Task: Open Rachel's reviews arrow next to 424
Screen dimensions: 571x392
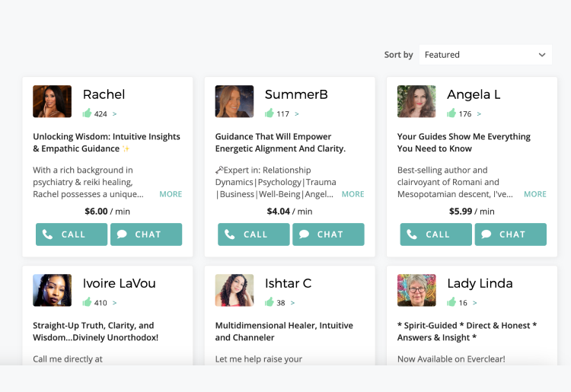Action: coord(115,114)
